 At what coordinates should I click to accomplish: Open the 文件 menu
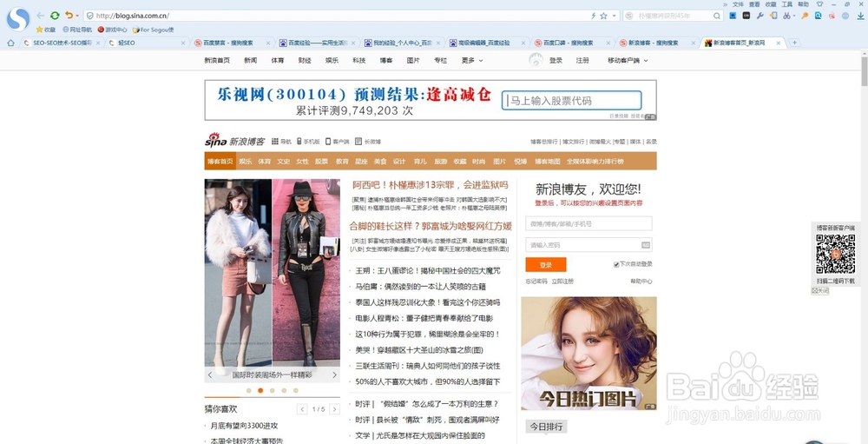click(x=738, y=3)
